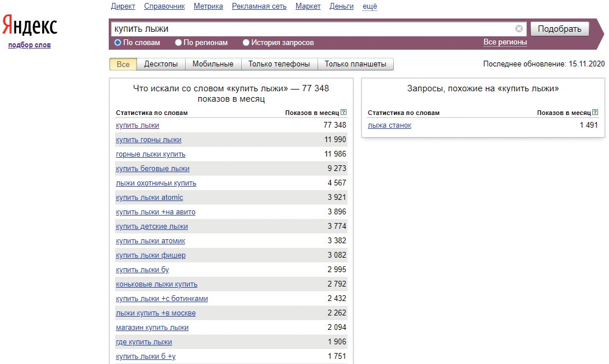Open the 'Метрика' top menu link
609x364 pixels.
click(208, 6)
